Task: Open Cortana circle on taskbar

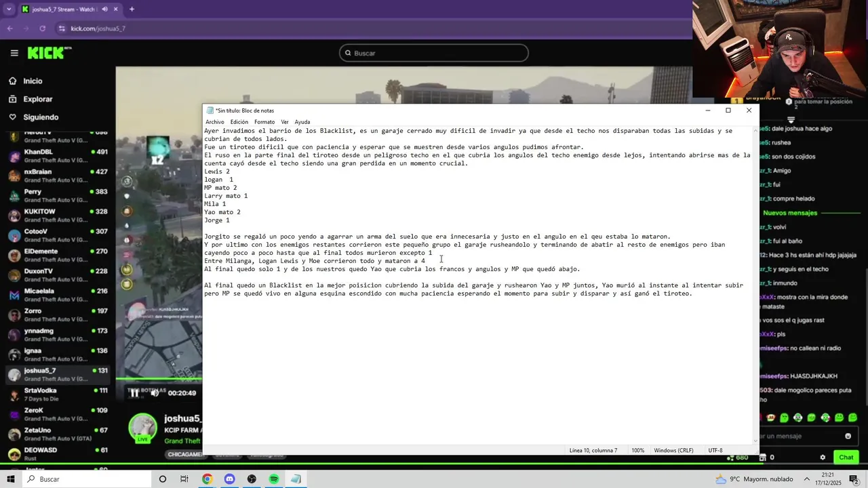Action: tap(162, 479)
